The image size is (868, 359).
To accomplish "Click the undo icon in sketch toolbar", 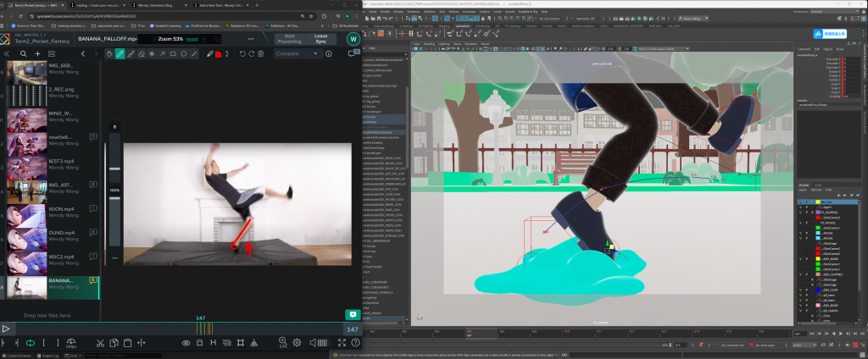I will click(x=242, y=53).
